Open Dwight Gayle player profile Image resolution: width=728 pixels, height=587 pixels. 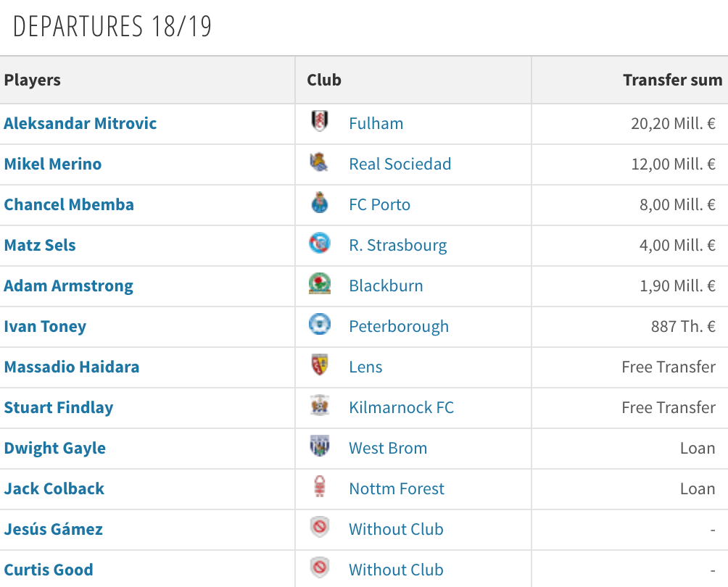point(55,448)
